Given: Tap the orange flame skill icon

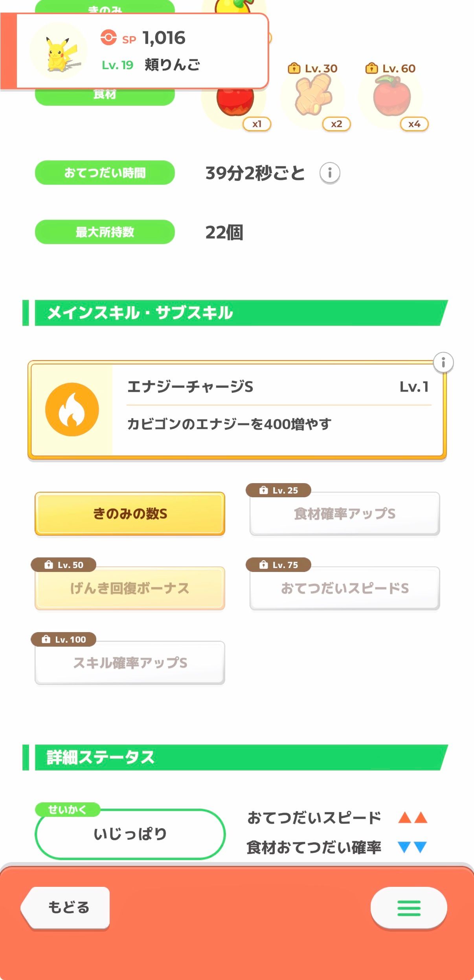Looking at the screenshot, I should pos(72,409).
